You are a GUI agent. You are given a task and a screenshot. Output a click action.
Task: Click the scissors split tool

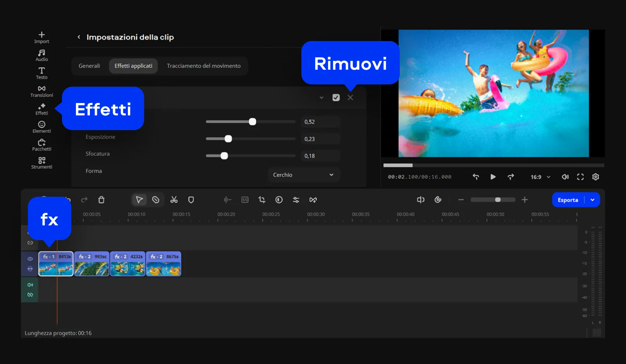174,200
